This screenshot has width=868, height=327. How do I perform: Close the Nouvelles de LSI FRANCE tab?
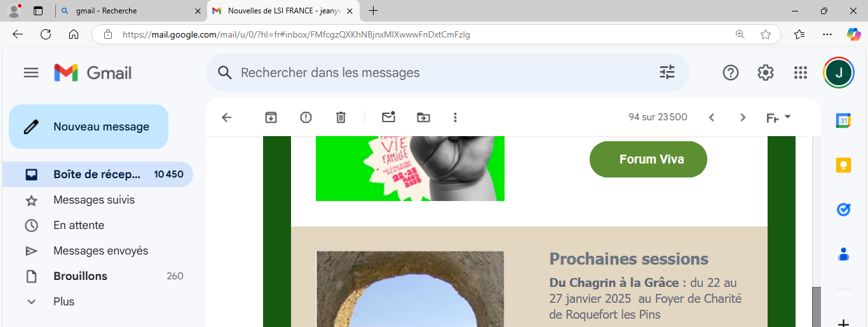[349, 11]
